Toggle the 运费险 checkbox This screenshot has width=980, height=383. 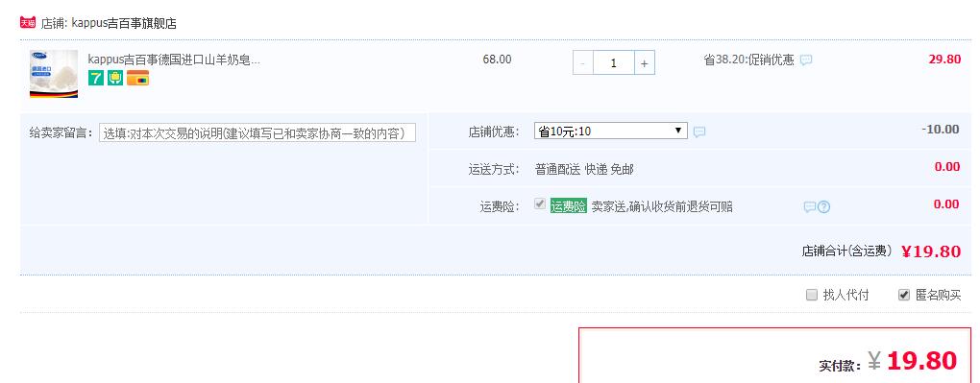pyautogui.click(x=540, y=204)
